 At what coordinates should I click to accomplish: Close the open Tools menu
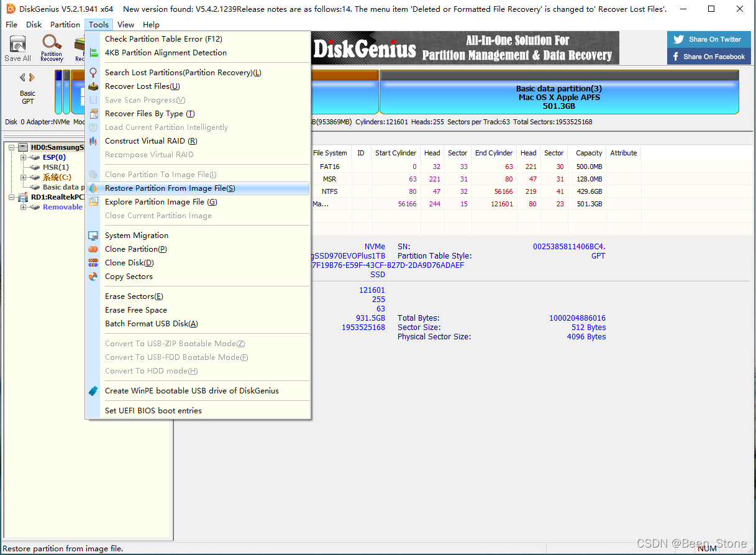[x=98, y=25]
